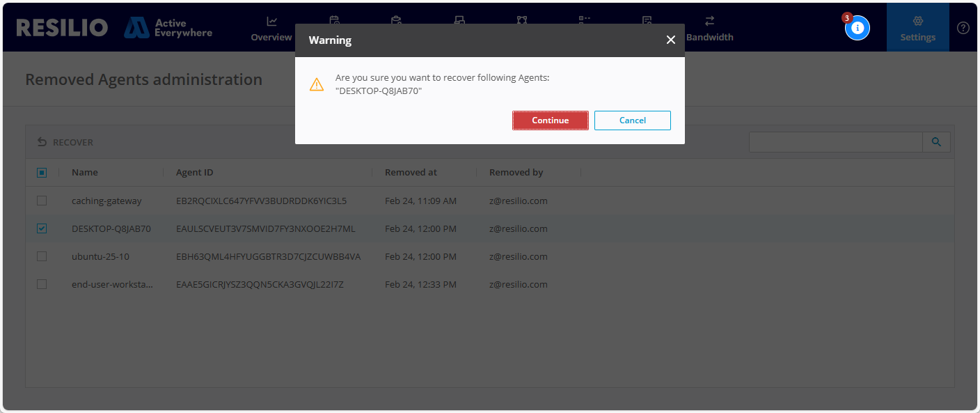Image resolution: width=980 pixels, height=413 pixels.
Task: Tick the end-user-workstation row checkbox
Action: (42, 284)
